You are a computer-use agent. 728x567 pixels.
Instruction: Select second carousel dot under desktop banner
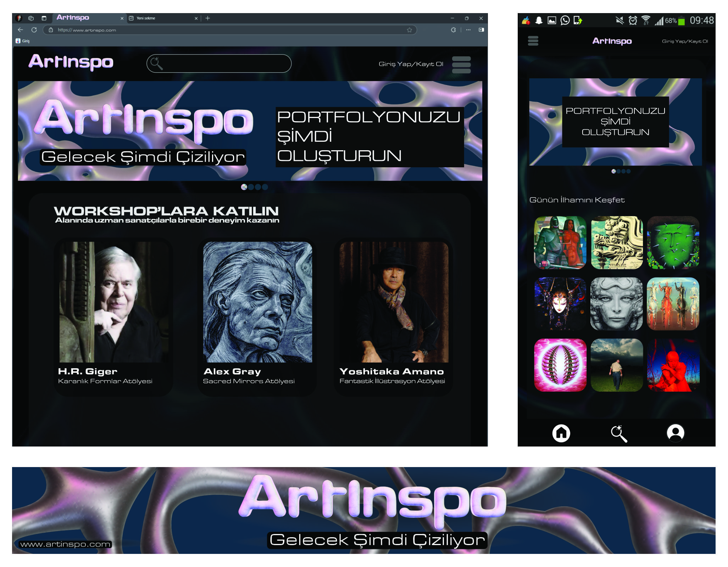[x=251, y=187]
